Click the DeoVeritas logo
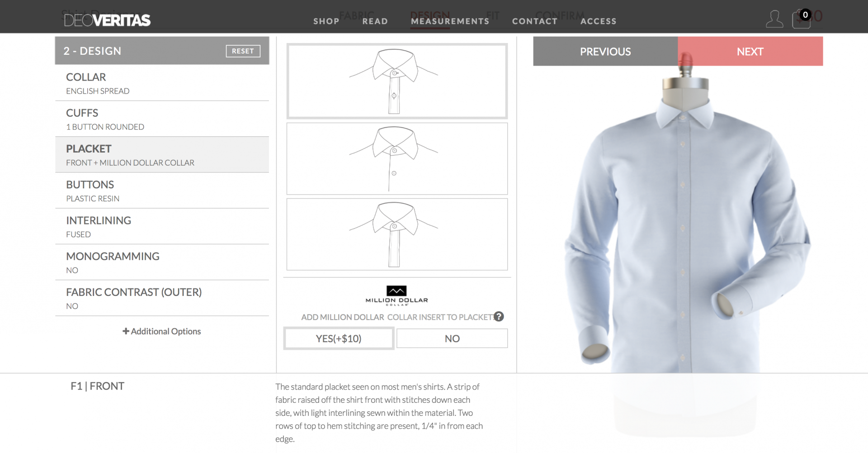Image resolution: width=868 pixels, height=453 pixels. 107,20
